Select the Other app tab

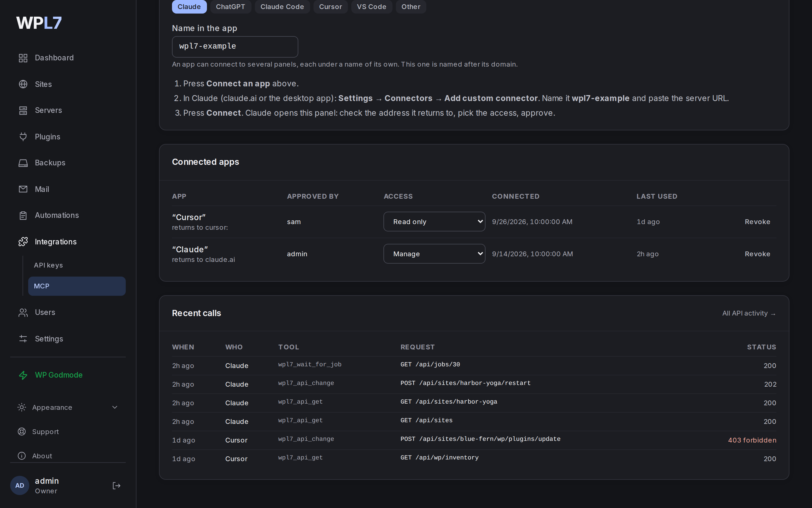click(x=411, y=7)
